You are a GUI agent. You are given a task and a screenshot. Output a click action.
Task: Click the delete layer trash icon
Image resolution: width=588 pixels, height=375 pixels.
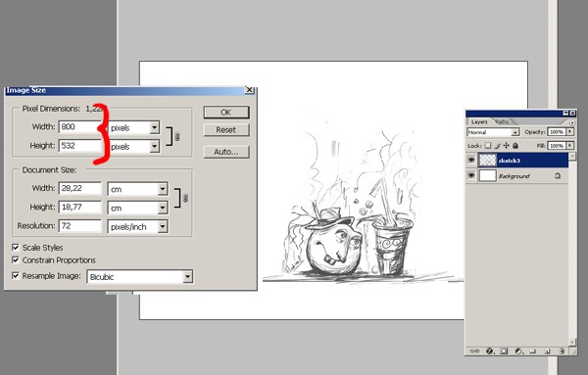click(x=562, y=352)
